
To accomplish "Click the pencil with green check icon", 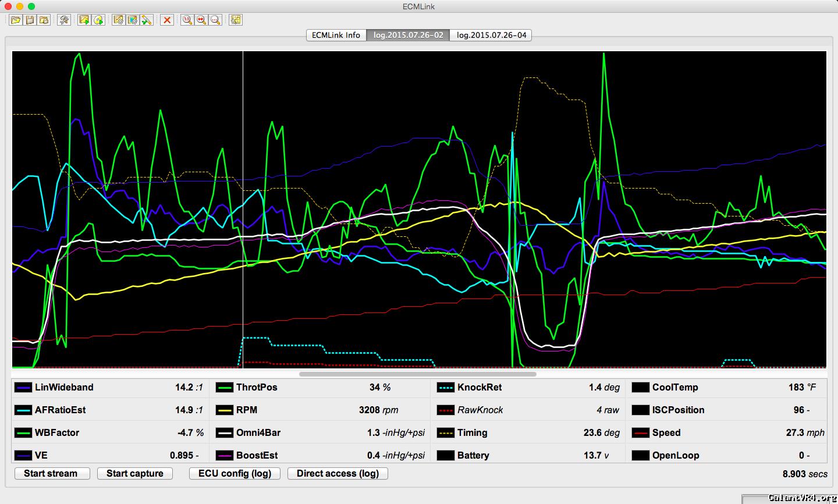I will tap(147, 20).
